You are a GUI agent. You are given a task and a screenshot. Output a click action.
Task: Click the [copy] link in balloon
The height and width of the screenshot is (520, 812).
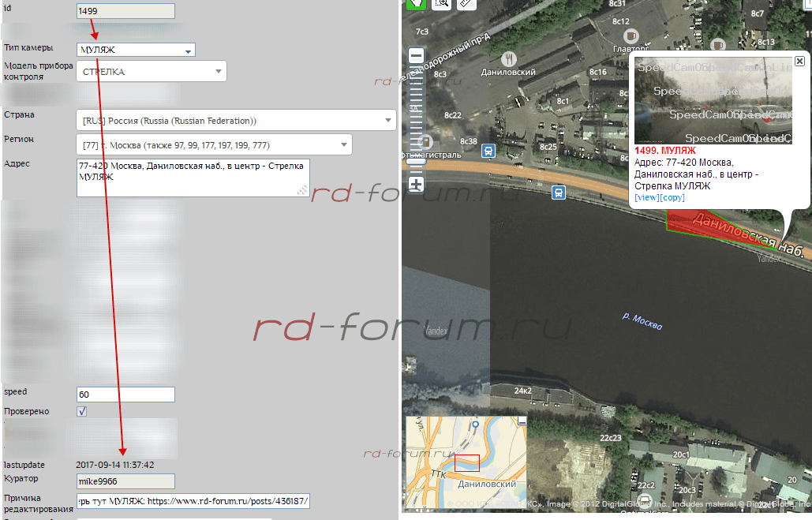coord(672,197)
